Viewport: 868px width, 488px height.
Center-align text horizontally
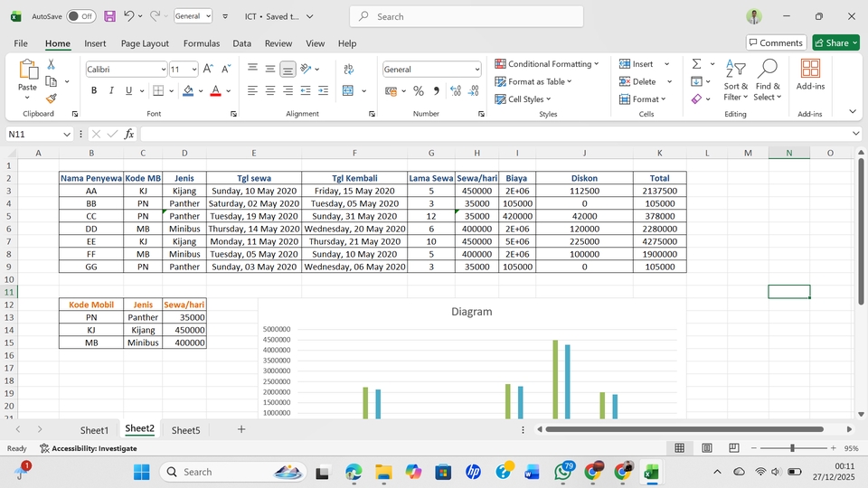(269, 90)
